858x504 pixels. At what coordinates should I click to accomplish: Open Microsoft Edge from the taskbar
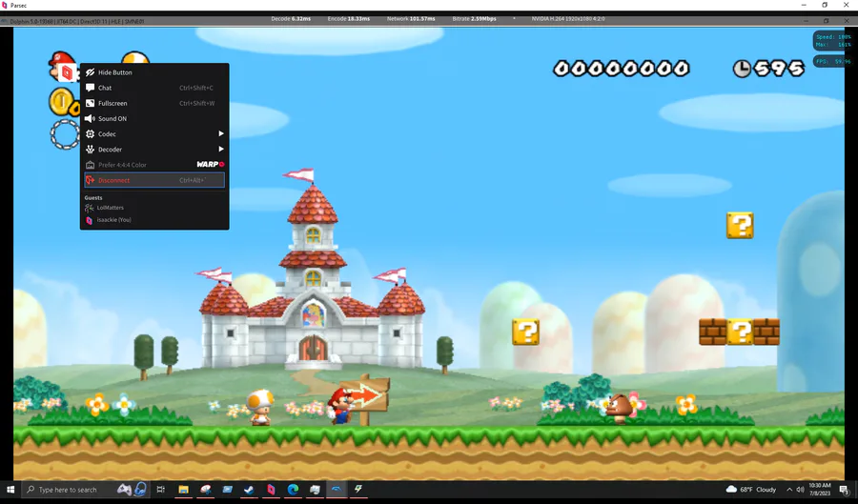click(x=293, y=490)
